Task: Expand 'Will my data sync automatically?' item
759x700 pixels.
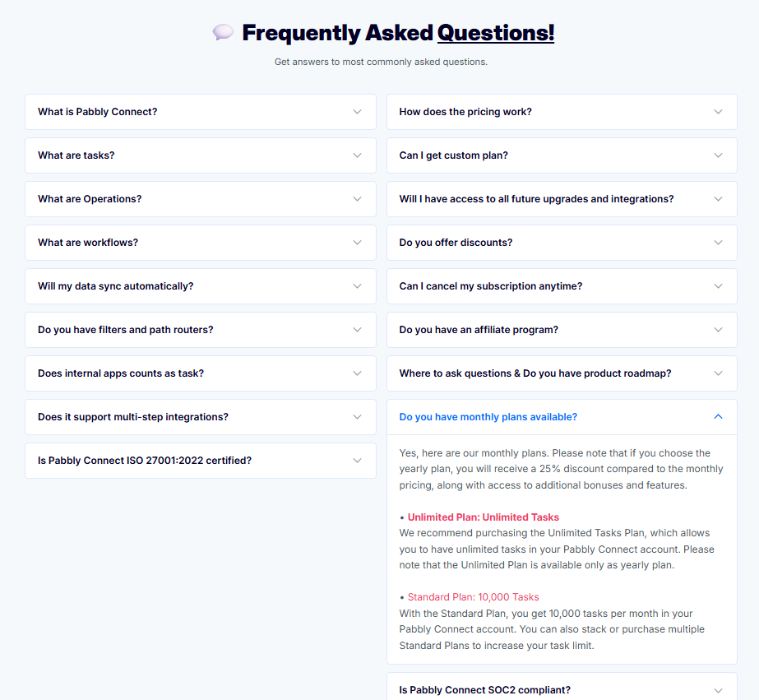Action: point(201,286)
